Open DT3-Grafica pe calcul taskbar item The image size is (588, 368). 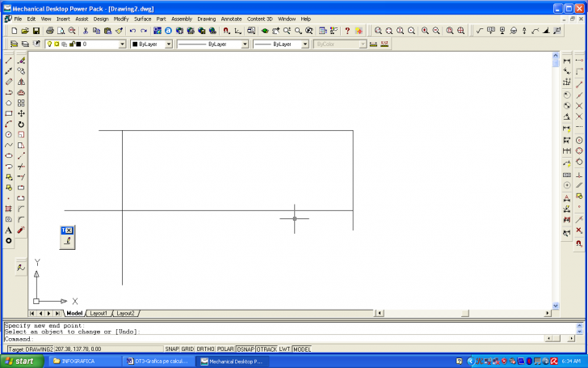(x=157, y=362)
